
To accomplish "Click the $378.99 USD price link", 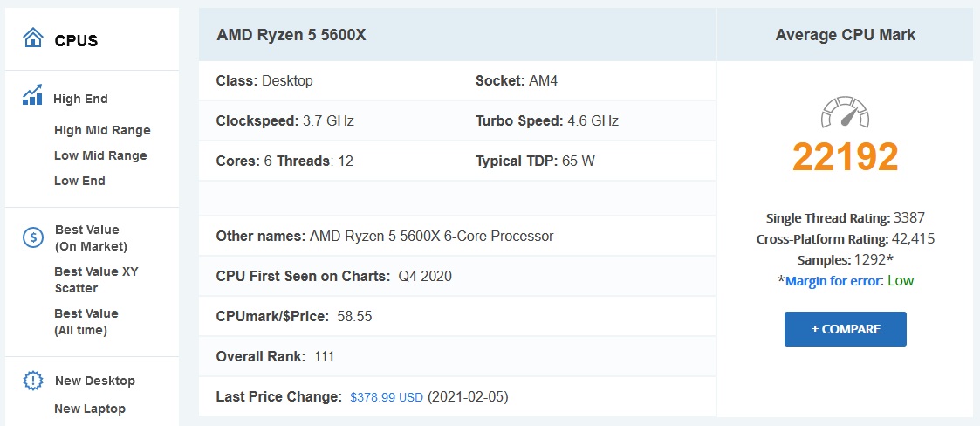I will tap(387, 397).
